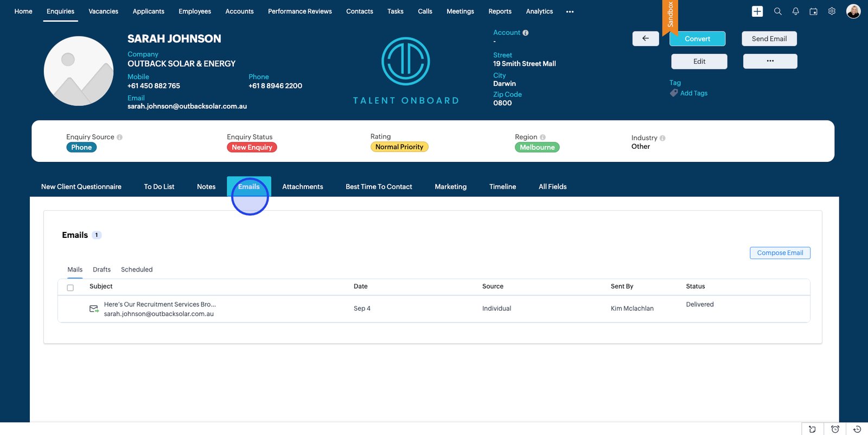
Task: Open the user profile avatar menu
Action: [853, 11]
